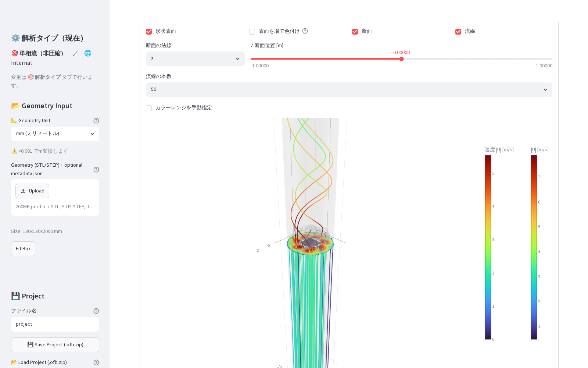This screenshot has height=368, width=588.
Task: Open help icon next to Load Project
Action: click(96, 362)
